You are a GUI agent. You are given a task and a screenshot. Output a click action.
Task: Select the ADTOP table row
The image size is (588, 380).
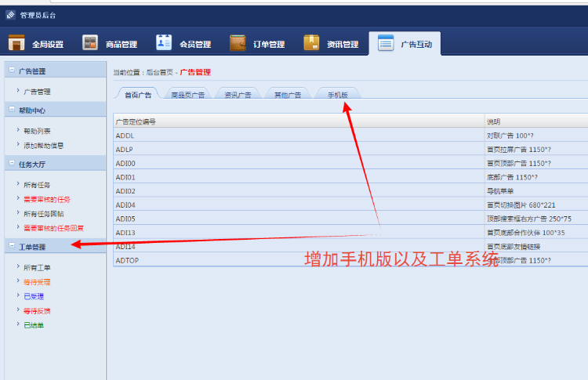350,260
